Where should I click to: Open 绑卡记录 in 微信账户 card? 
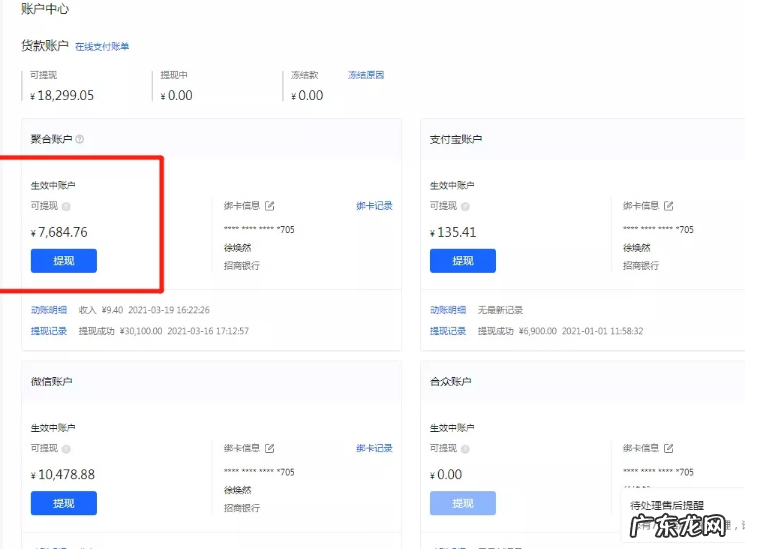pyautogui.click(x=374, y=448)
